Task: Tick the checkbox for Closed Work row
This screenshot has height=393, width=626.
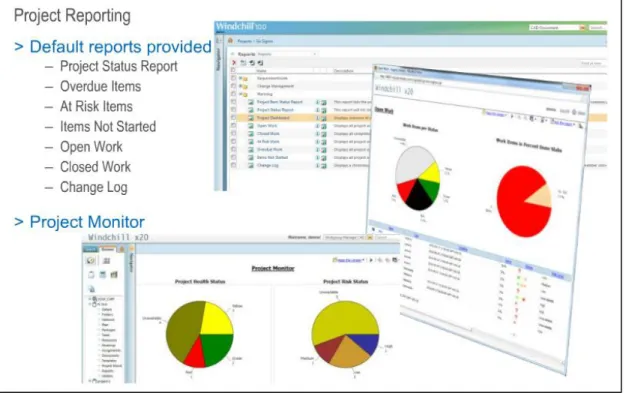Action: [234, 133]
